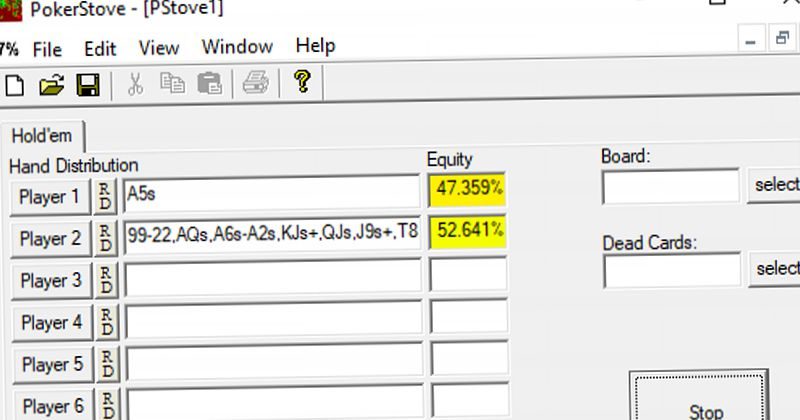Click RD button for Player 6
The width and height of the screenshot is (800, 420).
(108, 405)
